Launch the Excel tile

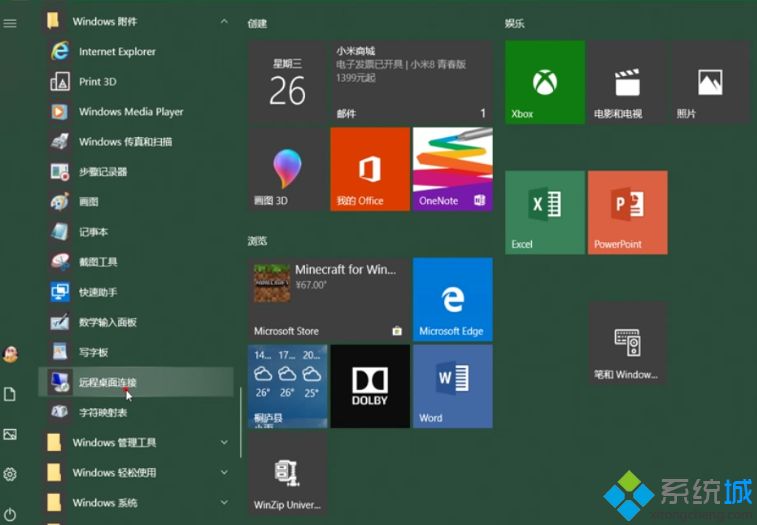pos(545,213)
